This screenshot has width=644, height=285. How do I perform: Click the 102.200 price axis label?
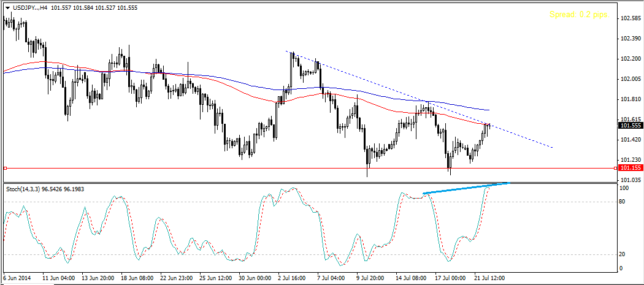(630, 59)
